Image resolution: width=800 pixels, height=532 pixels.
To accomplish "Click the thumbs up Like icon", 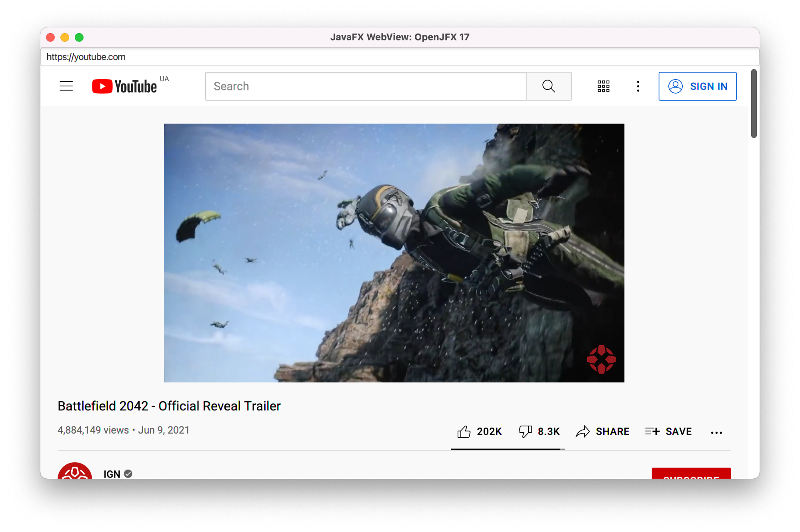I will (464, 431).
